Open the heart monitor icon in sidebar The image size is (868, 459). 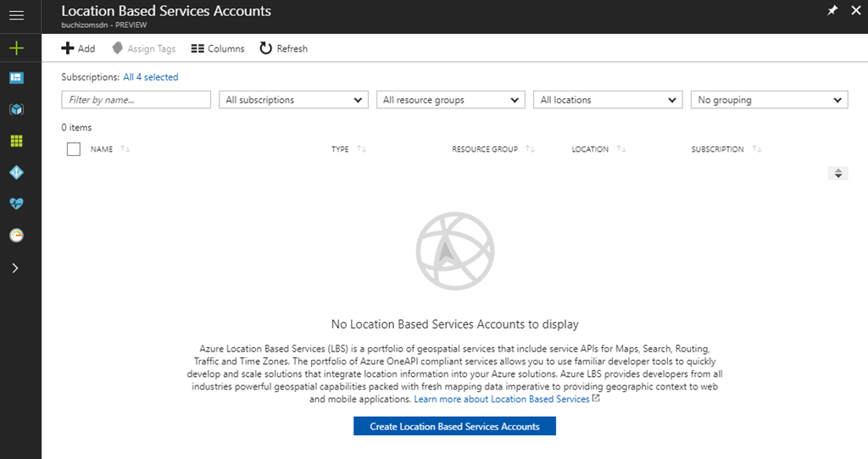(16, 203)
